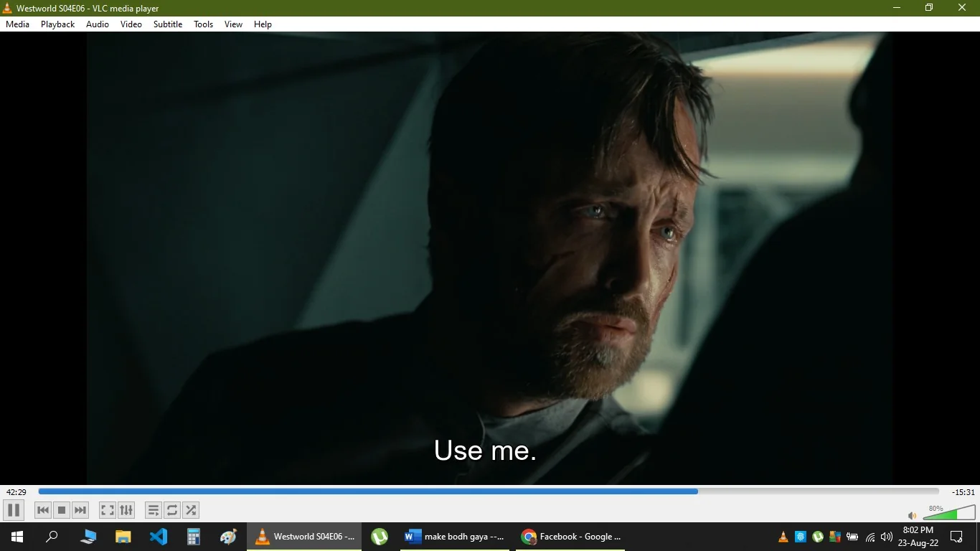This screenshot has width=980, height=551.
Task: Show extended settings and effects
Action: pos(126,510)
